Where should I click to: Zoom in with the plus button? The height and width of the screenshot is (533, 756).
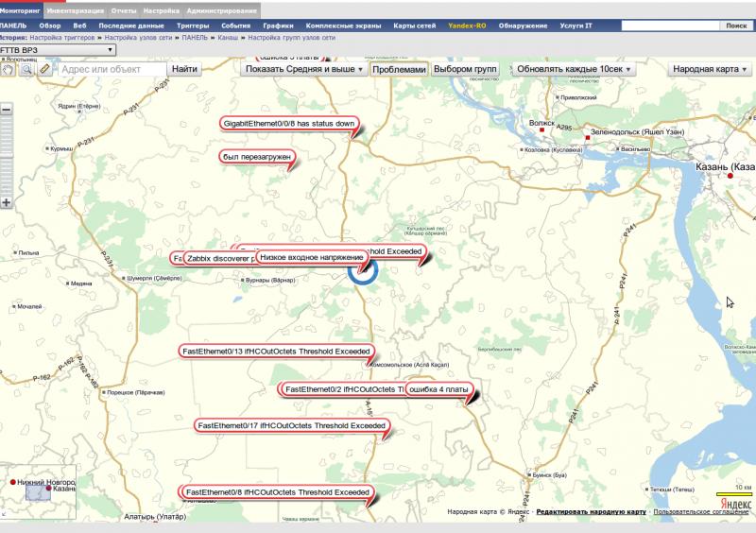pos(7,202)
